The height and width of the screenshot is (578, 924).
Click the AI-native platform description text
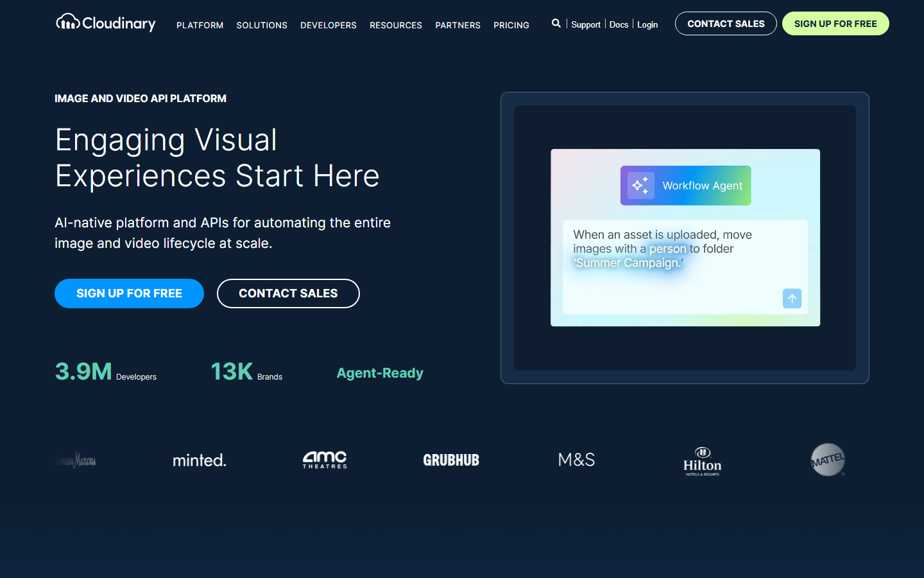click(223, 233)
